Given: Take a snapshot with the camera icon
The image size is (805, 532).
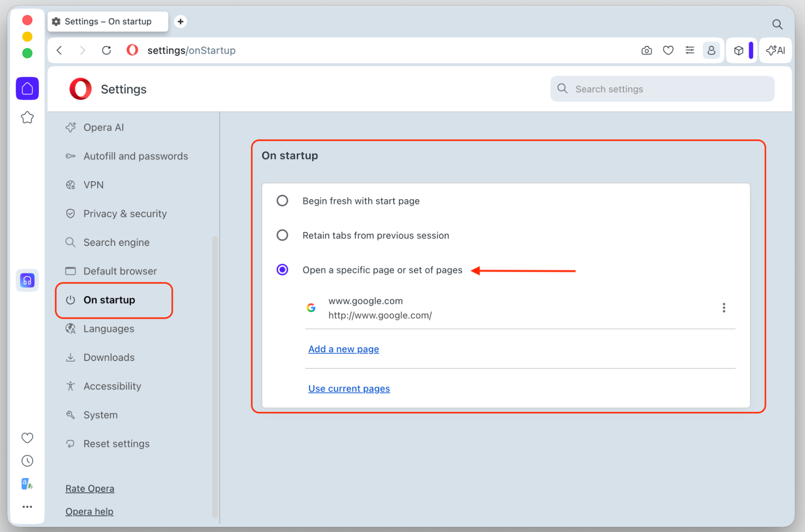Looking at the screenshot, I should coord(646,50).
